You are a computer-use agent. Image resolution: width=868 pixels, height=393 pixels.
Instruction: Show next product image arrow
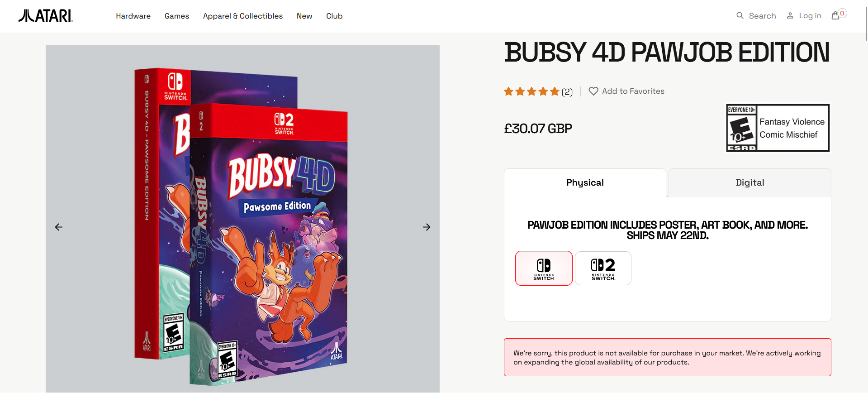point(426,227)
